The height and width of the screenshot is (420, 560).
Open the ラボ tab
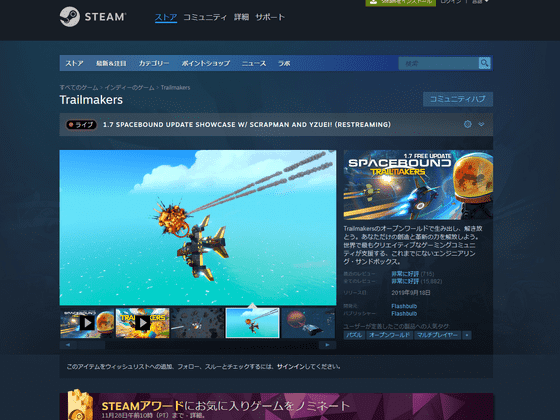pyautogui.click(x=284, y=63)
